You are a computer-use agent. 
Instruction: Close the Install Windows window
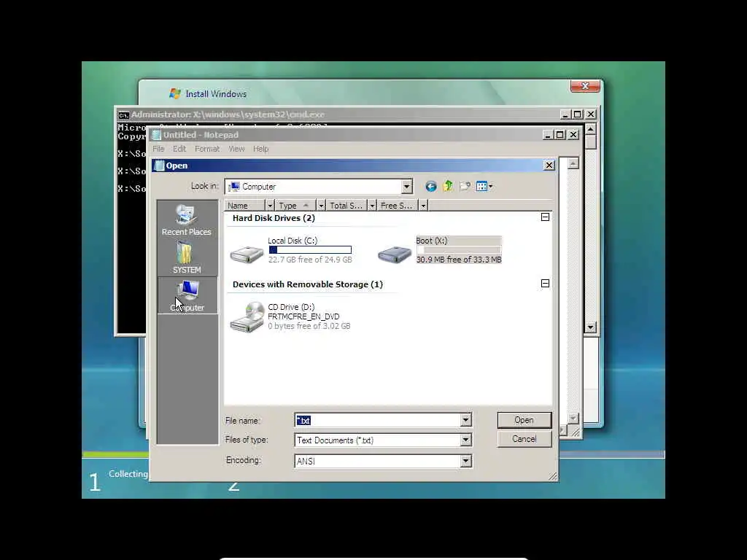pyautogui.click(x=585, y=86)
